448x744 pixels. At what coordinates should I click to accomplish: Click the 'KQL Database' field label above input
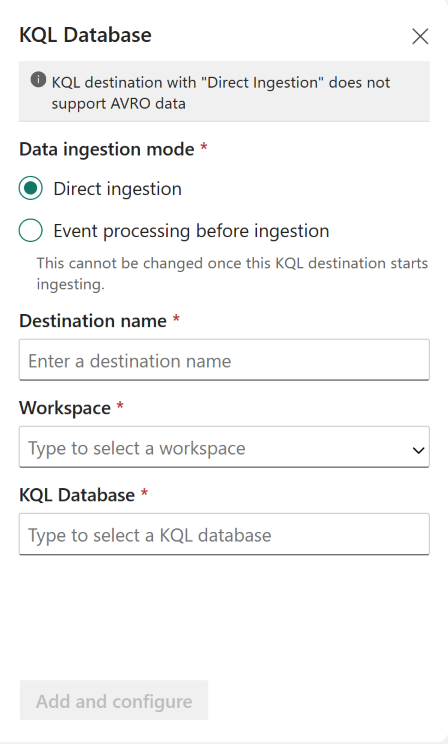[x=77, y=495]
